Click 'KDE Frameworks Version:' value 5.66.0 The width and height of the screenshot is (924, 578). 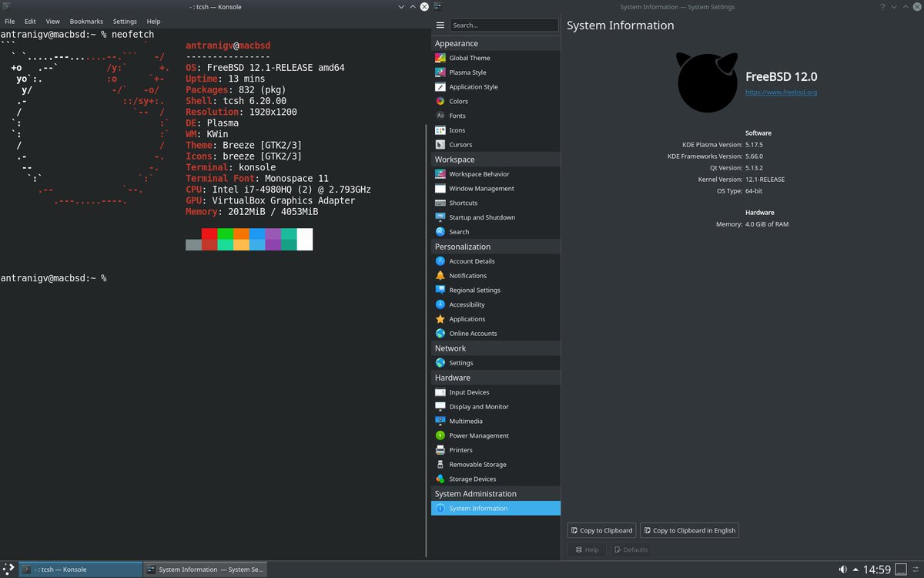click(754, 156)
